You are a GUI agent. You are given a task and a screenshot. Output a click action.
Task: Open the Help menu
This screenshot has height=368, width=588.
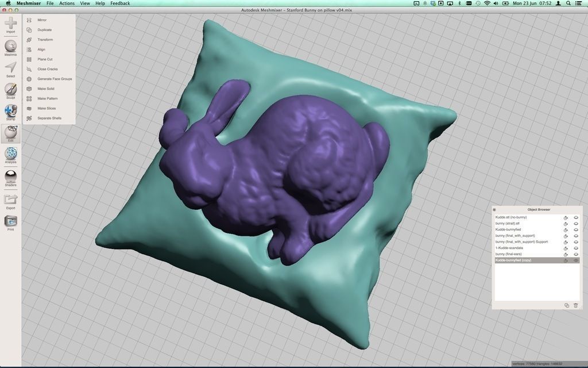100,3
